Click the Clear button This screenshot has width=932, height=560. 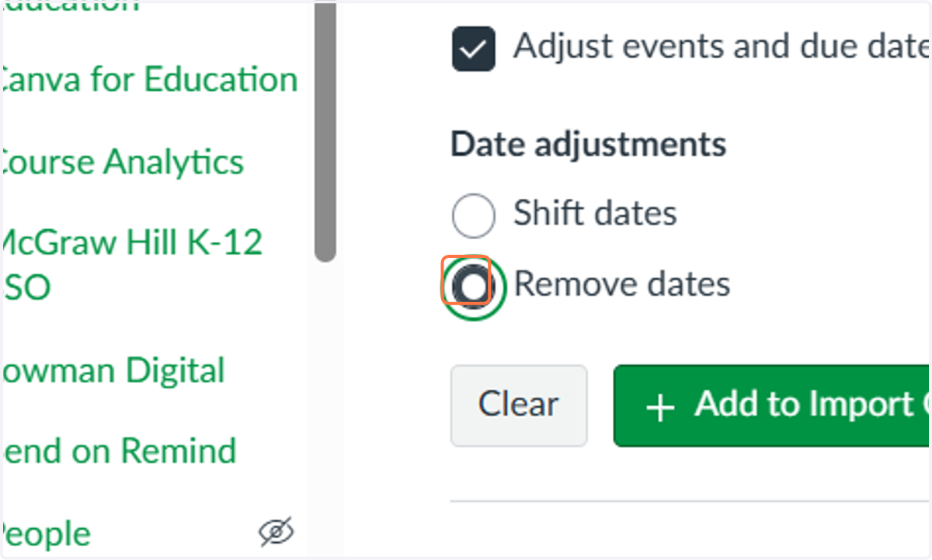tap(519, 405)
